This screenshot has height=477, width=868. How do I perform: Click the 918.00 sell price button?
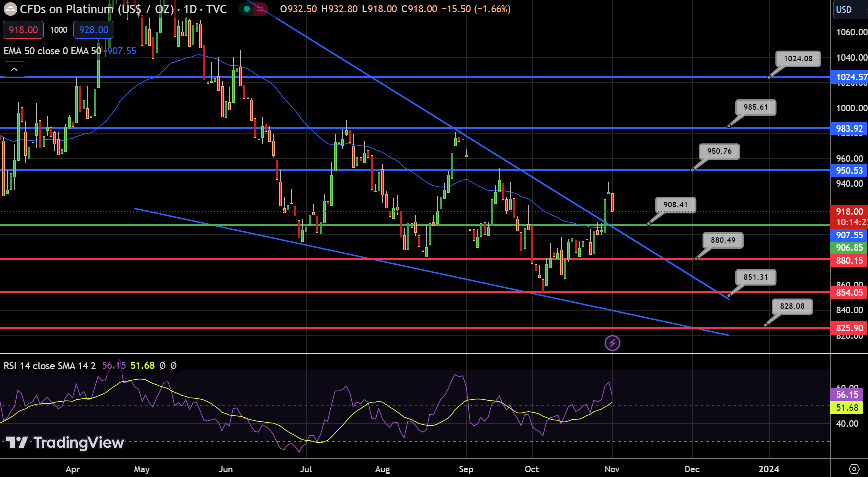(x=23, y=30)
